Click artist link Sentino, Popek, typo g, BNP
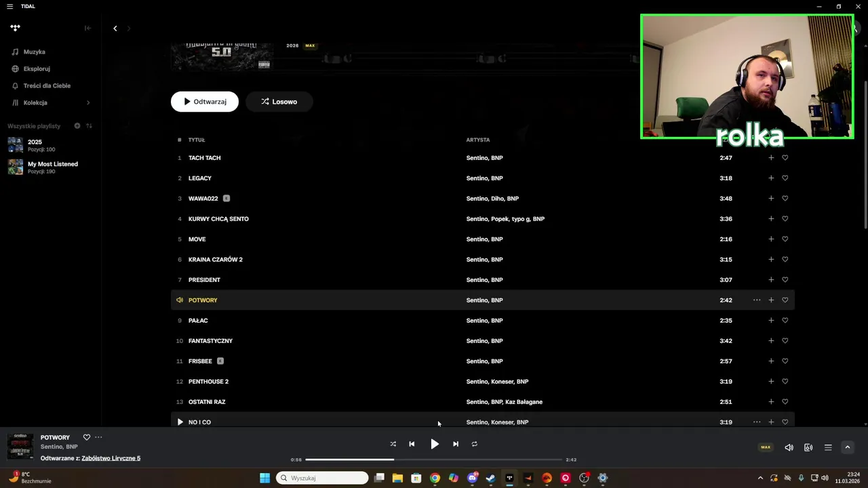This screenshot has height=488, width=868. (x=505, y=219)
